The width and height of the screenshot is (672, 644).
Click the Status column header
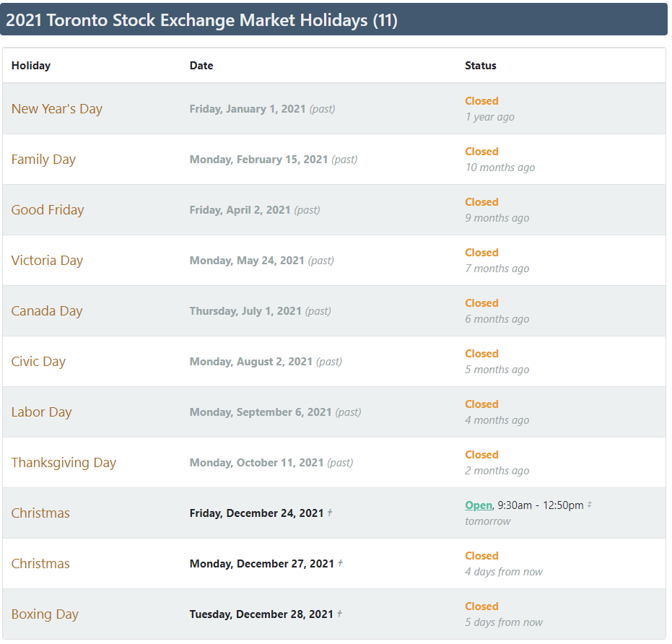click(x=481, y=66)
